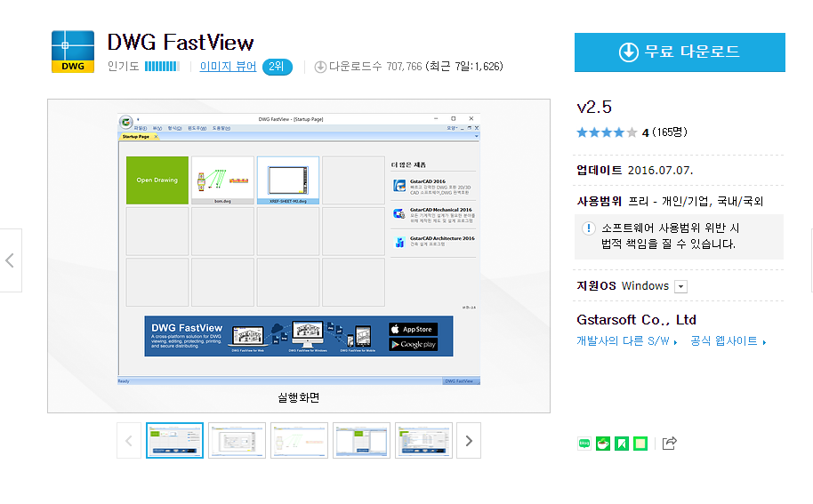Click the round G application button in the preview
This screenshot has width=813, height=504.
[126, 123]
